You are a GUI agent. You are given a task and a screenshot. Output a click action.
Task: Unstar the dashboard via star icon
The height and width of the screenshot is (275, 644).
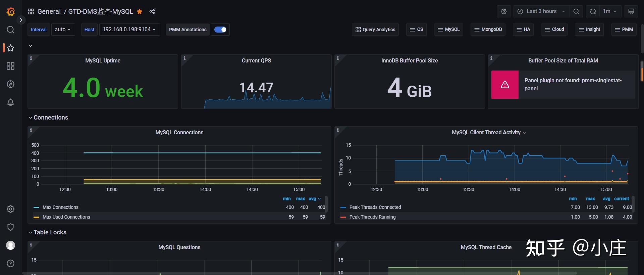click(140, 12)
